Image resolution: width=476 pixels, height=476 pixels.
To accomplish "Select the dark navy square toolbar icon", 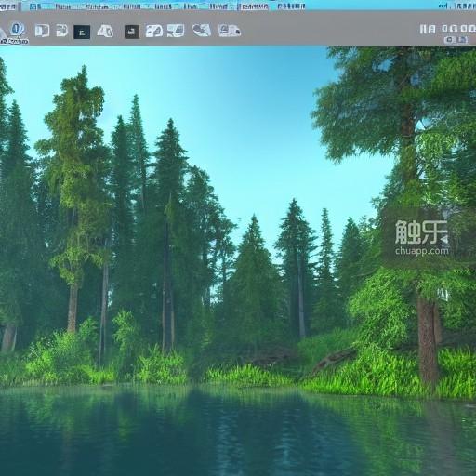I will tap(82, 33).
